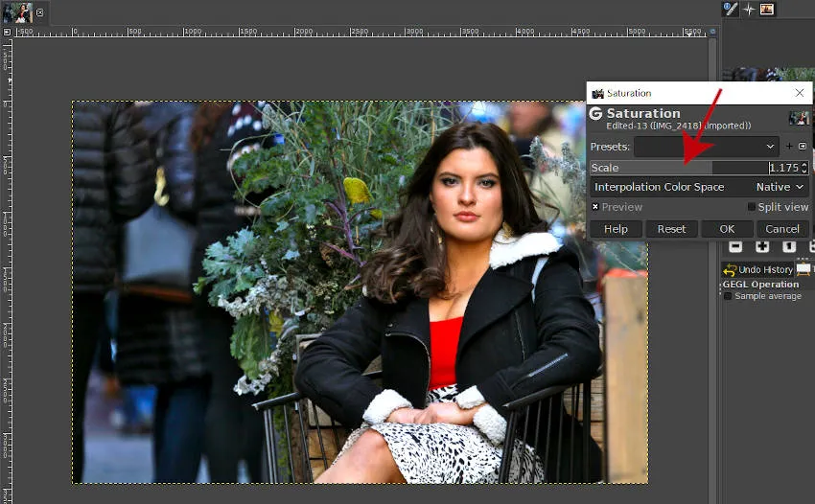Toggle the Preview checkbox
This screenshot has width=815, height=504.
(595, 207)
